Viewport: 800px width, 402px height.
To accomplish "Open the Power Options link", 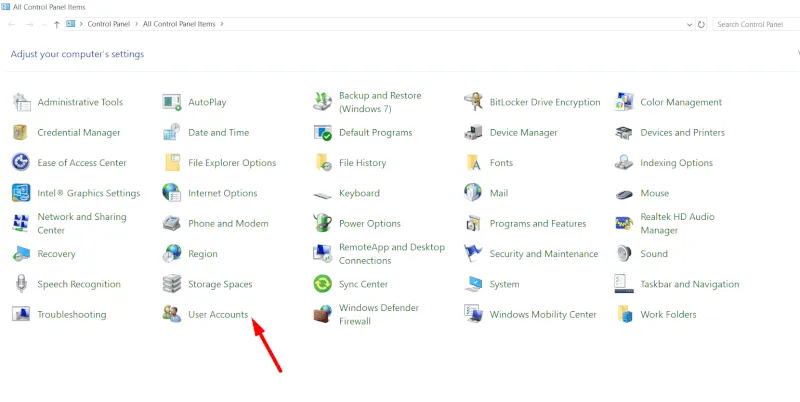I will click(370, 224).
